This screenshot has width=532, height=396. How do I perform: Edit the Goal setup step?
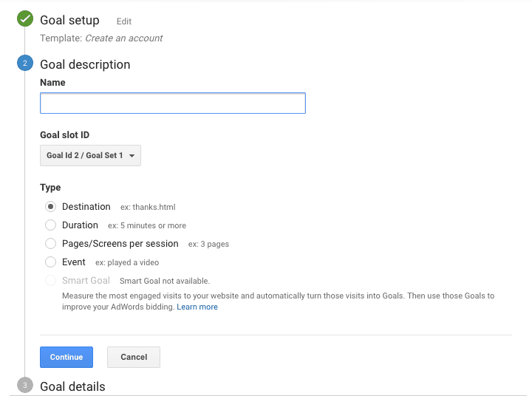pos(124,21)
